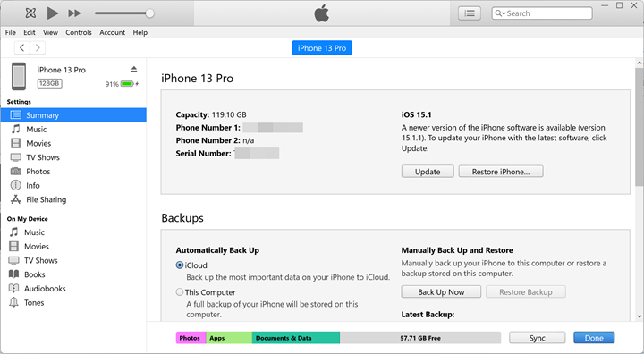644x354 pixels.
Task: Open the View menu
Action: (x=50, y=32)
